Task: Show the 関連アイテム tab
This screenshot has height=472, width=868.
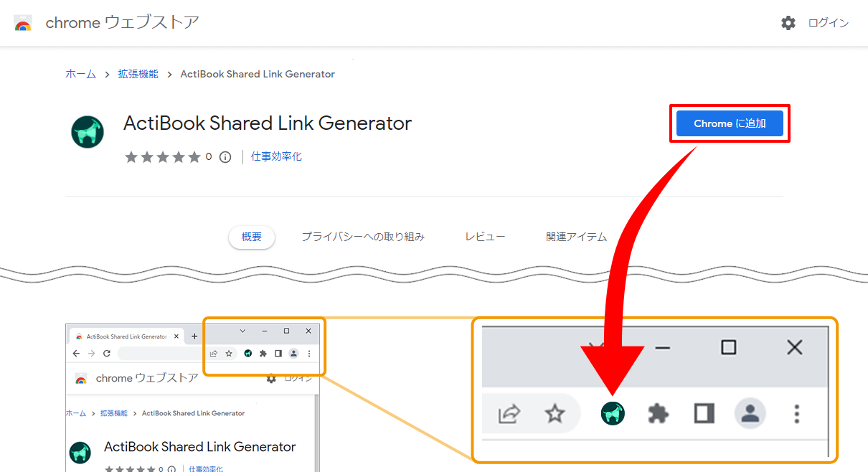Action: [x=576, y=237]
